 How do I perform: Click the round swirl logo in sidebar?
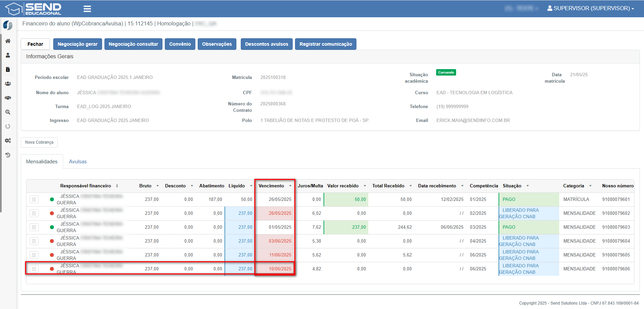[x=8, y=25]
